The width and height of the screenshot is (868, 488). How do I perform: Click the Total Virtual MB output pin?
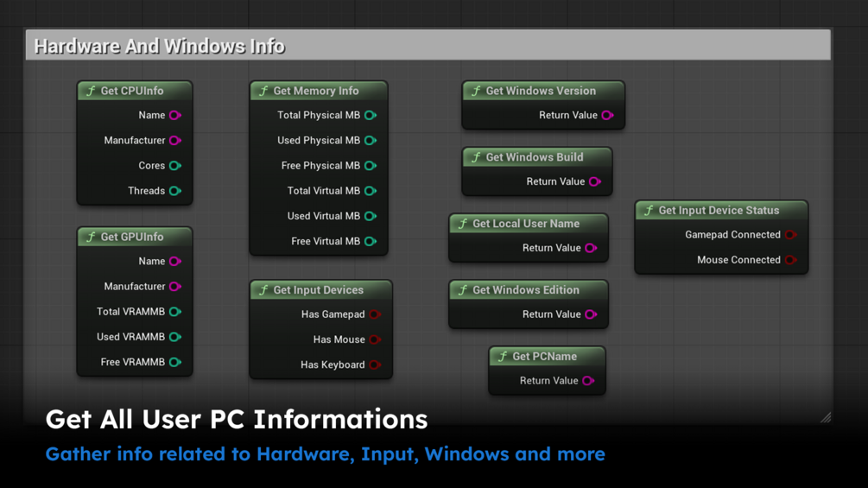click(x=371, y=191)
